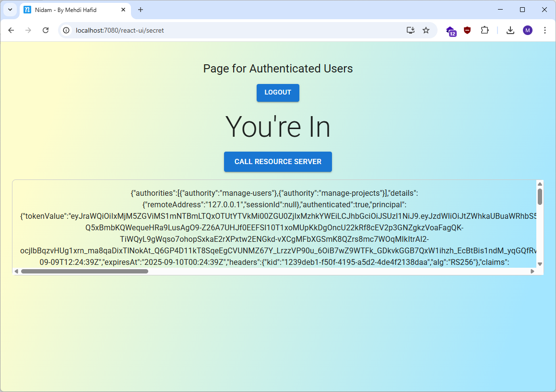The image size is (556, 392).
Task: Click the horizontal scrollbar right arrow
Action: (532, 271)
